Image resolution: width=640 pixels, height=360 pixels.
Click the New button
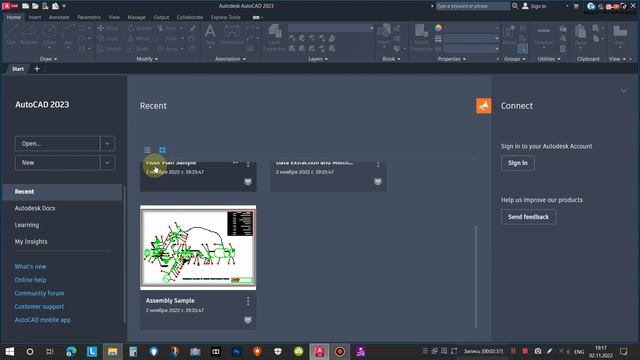point(58,162)
